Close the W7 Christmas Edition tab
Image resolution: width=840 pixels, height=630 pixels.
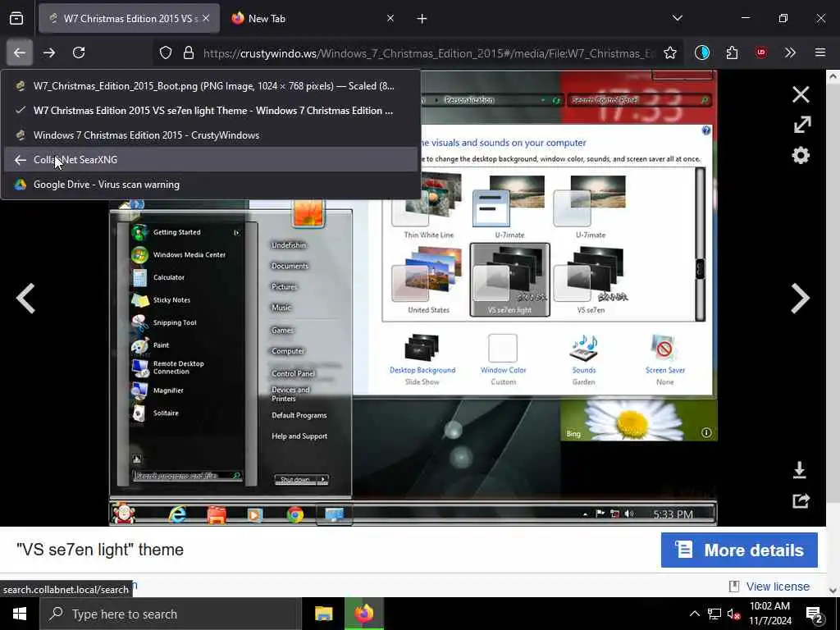[x=206, y=19]
